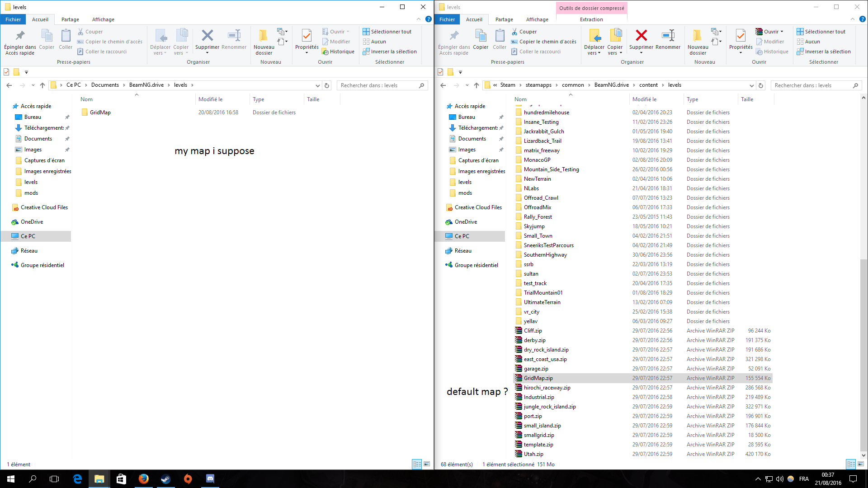Click Nouveau dossier icon in left window
The width and height of the screenshot is (868, 488).
pos(264,35)
